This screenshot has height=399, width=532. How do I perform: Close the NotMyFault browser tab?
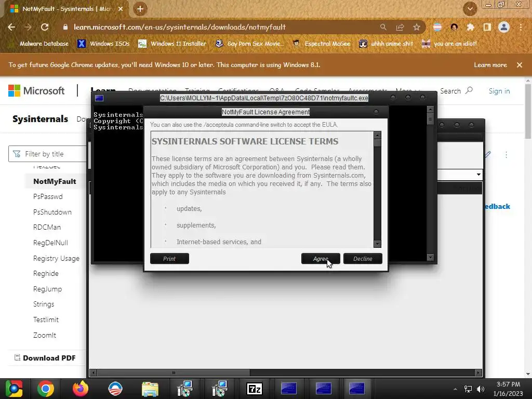[121, 9]
